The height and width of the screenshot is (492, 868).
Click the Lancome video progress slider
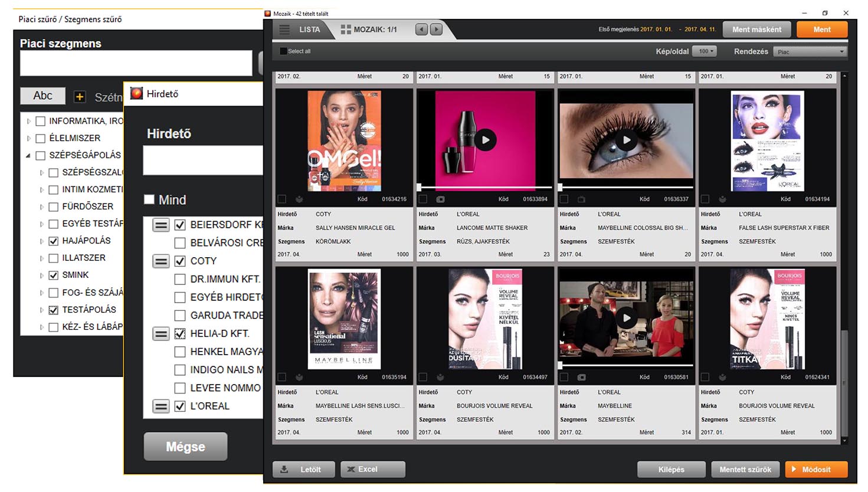(485, 188)
